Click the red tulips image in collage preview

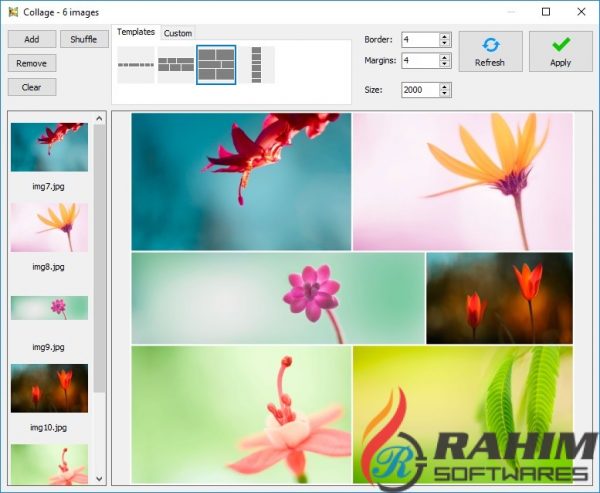(x=500, y=298)
